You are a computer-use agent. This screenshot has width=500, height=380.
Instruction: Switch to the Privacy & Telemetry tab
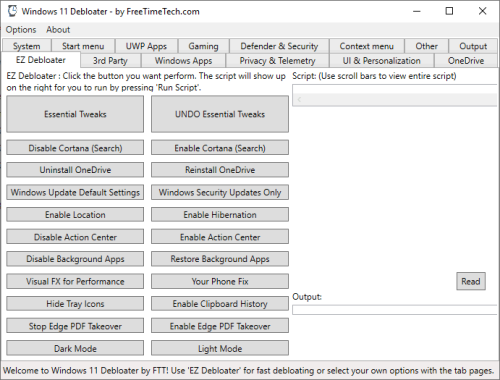pyautogui.click(x=277, y=61)
